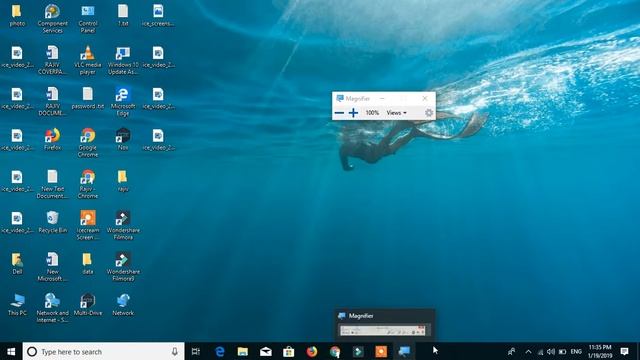The image size is (640, 360).
Task: Open the Magnifier Views dropdown
Action: click(x=396, y=113)
